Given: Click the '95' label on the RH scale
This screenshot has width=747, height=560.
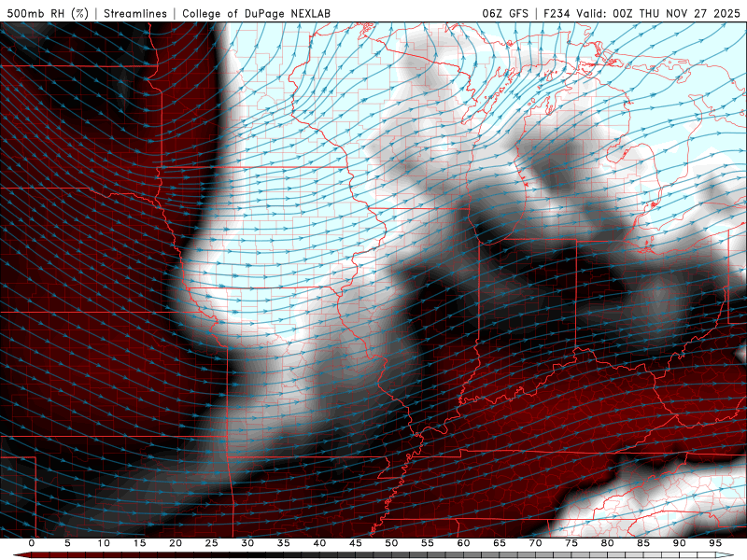Looking at the screenshot, I should (715, 543).
